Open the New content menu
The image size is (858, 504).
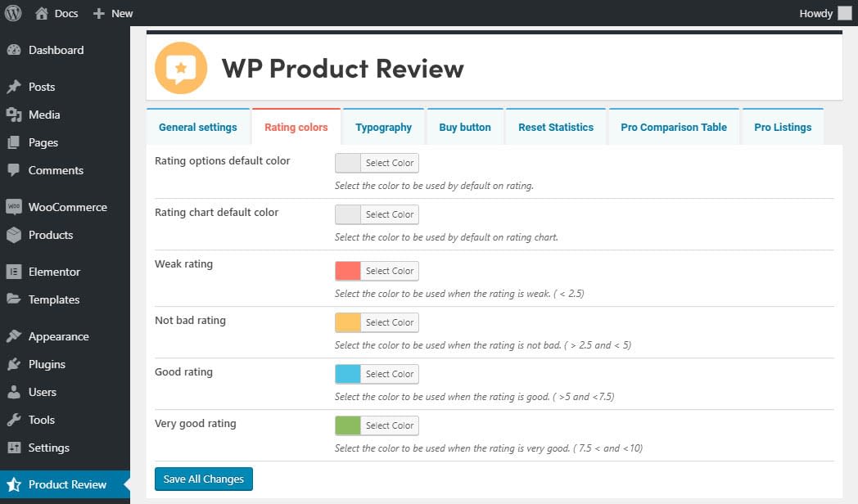tap(113, 13)
